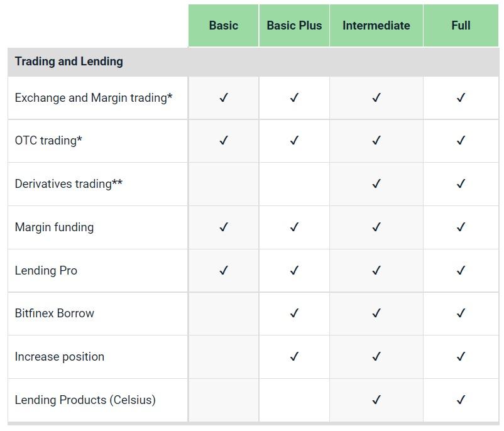This screenshot has width=504, height=431.
Task: Click the Exchange and Margin trading row label
Action: [94, 98]
